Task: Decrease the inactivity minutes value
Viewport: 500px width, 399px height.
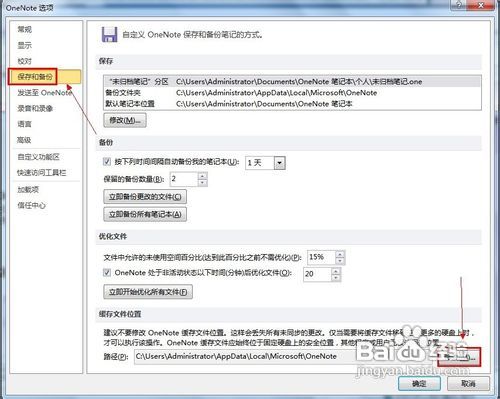Action: 336,278
